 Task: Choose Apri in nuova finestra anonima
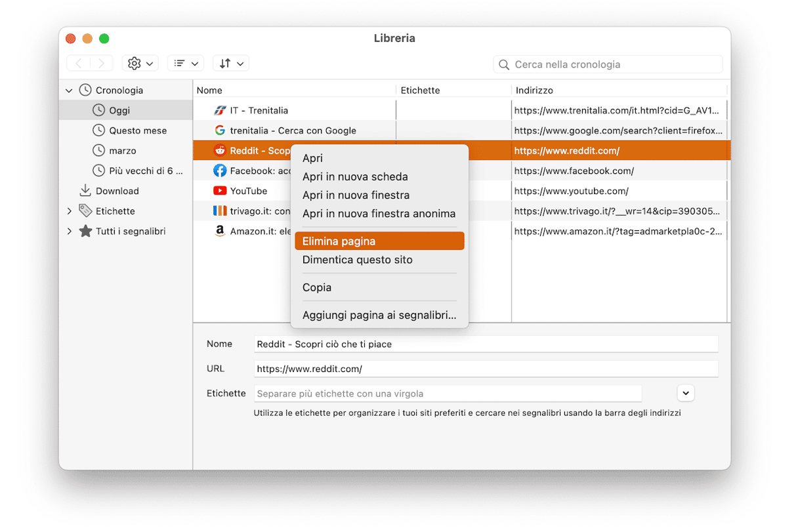[x=379, y=213]
